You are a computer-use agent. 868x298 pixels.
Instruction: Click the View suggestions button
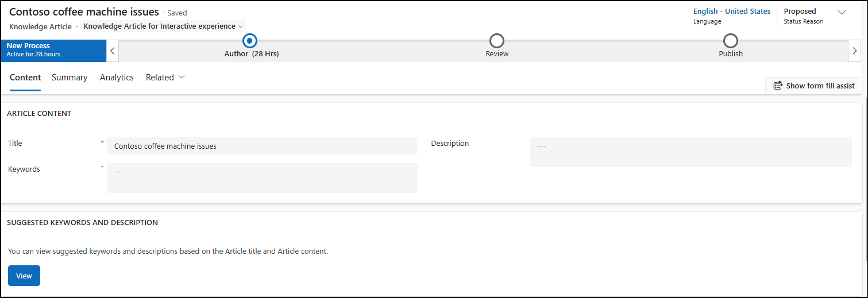coord(24,276)
